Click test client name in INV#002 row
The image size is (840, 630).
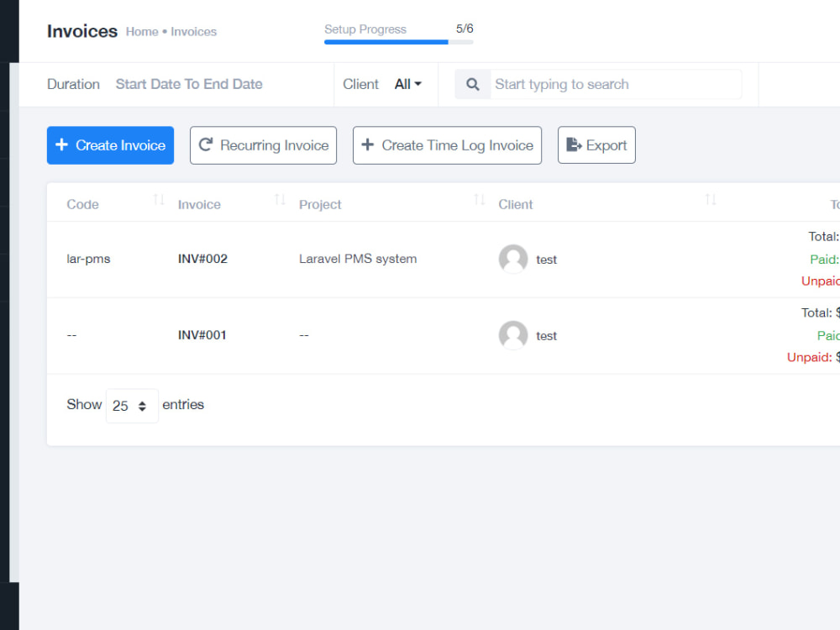[547, 260]
